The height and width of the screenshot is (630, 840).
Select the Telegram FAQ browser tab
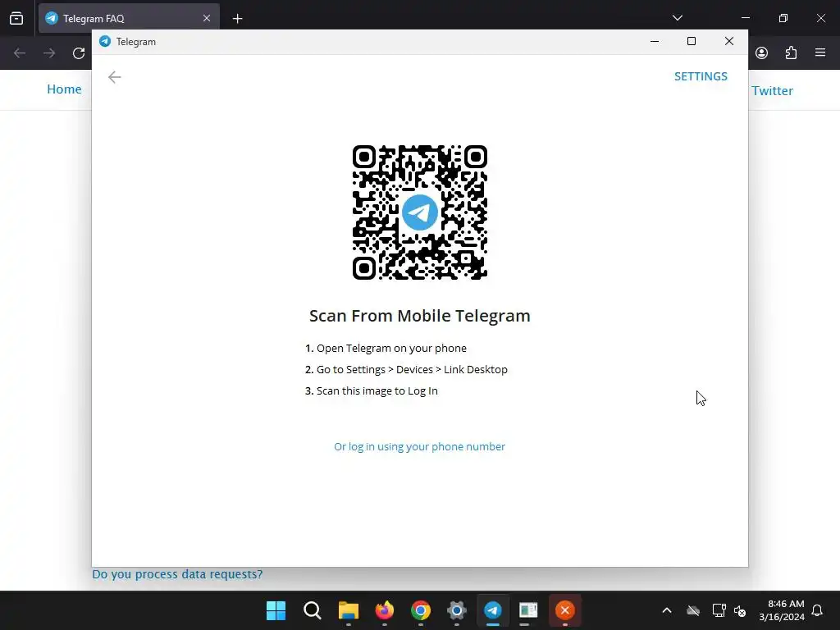click(129, 18)
